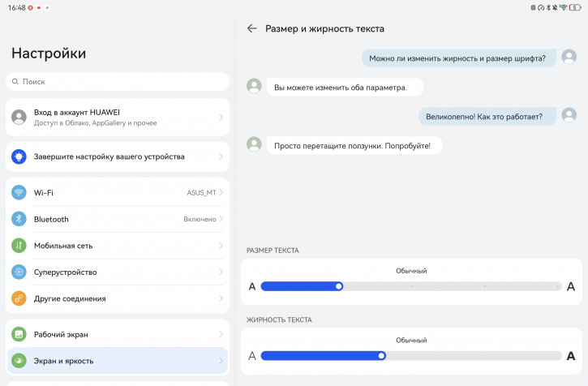Click the Другие соединения orange link icon
The image size is (588, 386).
click(x=19, y=298)
